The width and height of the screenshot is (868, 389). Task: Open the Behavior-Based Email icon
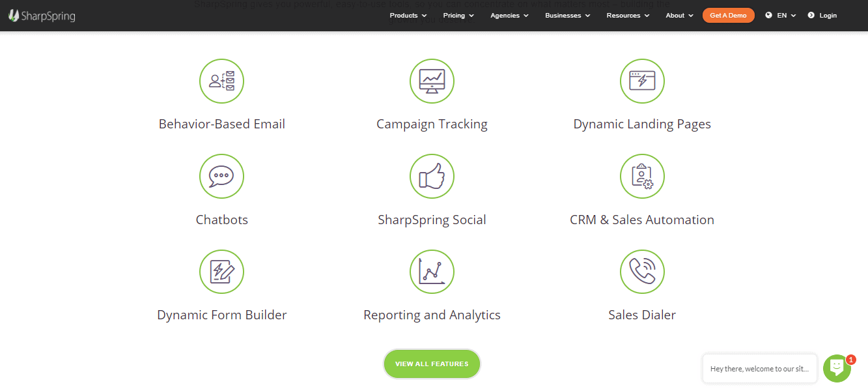click(221, 81)
